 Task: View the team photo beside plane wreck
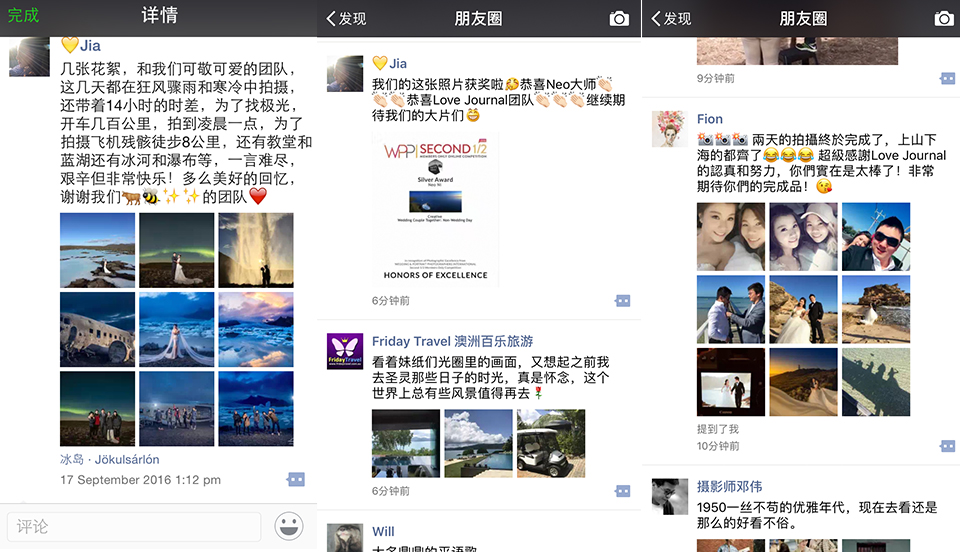pyautogui.click(x=177, y=409)
